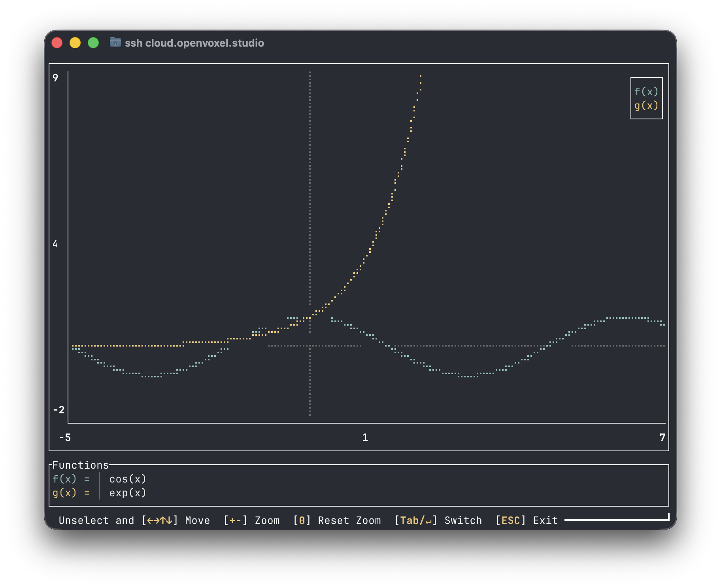
Task: Click the x-axis label 1
Action: (365, 437)
